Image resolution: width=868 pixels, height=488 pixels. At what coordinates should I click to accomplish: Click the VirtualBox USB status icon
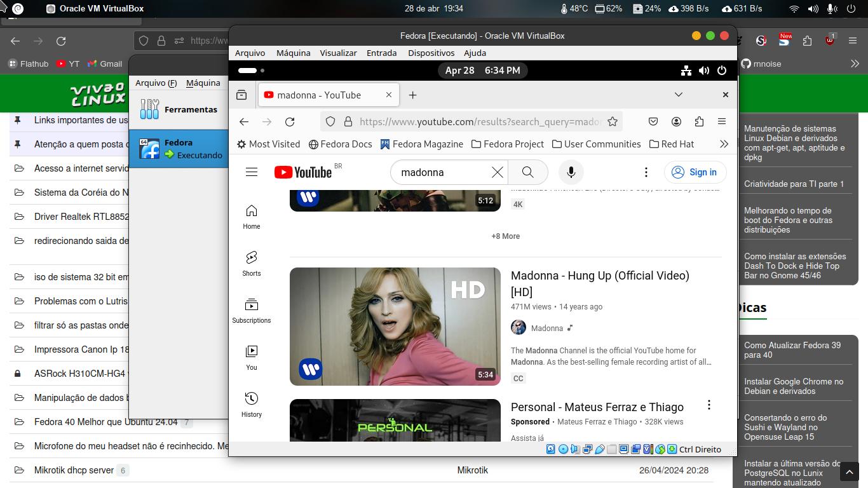tap(599, 449)
